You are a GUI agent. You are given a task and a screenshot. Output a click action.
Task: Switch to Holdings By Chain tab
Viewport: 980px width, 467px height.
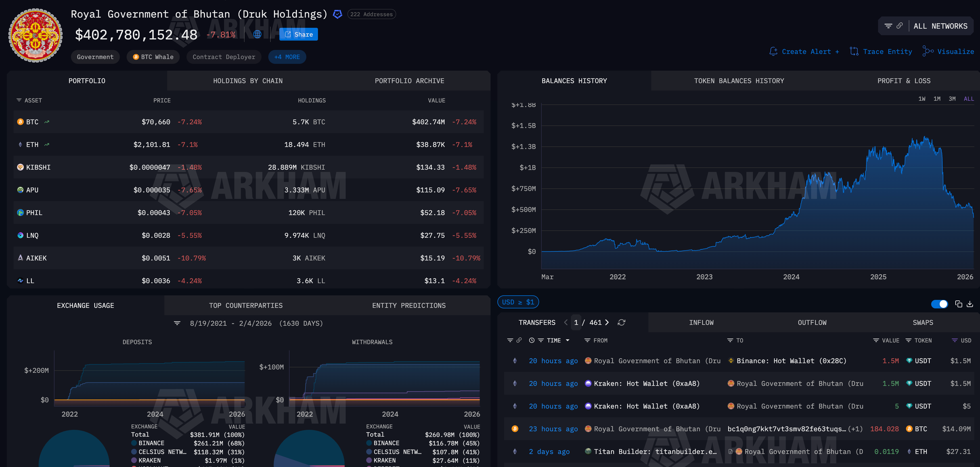coord(248,81)
